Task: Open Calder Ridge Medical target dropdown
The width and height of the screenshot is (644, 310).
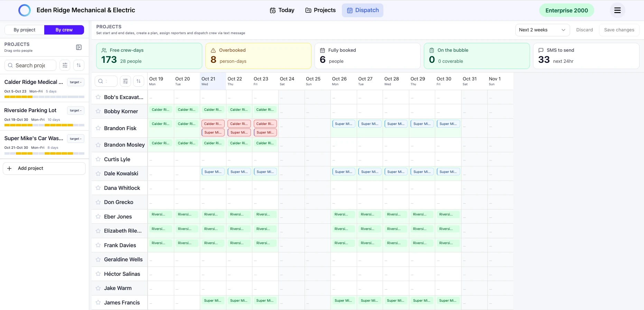Action: pyautogui.click(x=75, y=82)
